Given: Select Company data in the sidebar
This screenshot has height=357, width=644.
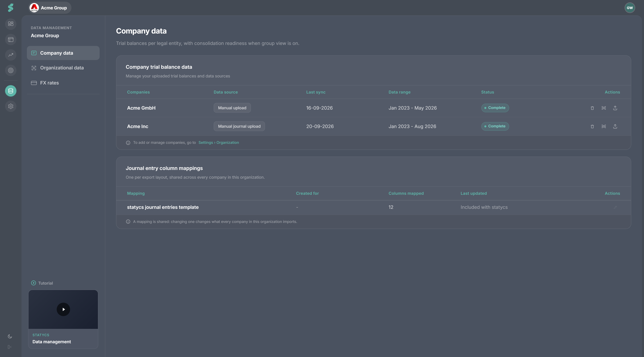Looking at the screenshot, I should coord(63,53).
